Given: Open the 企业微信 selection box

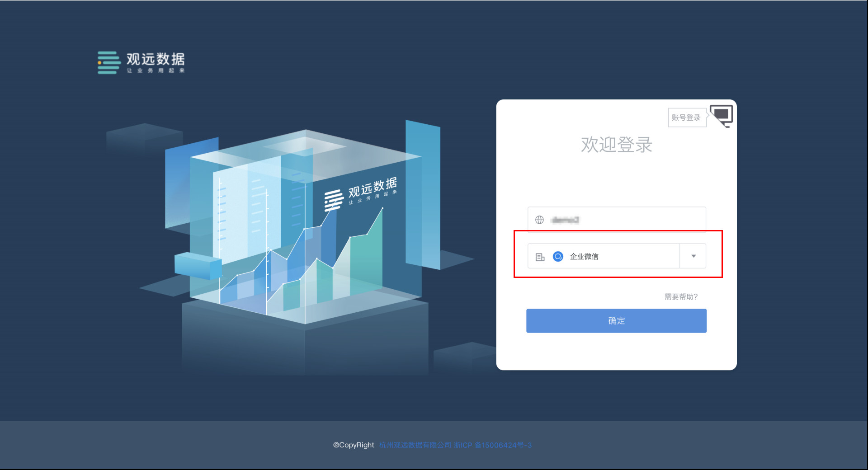Looking at the screenshot, I should click(x=617, y=256).
